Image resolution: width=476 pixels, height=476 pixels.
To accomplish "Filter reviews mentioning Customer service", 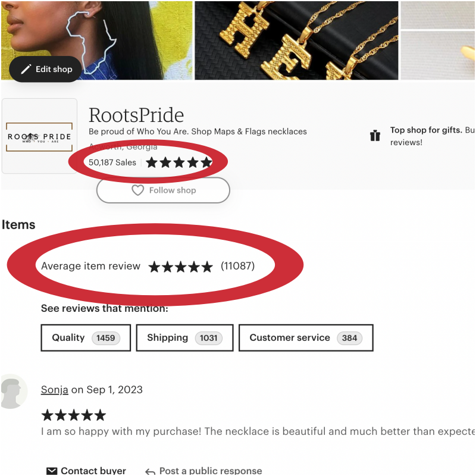I will (x=306, y=338).
